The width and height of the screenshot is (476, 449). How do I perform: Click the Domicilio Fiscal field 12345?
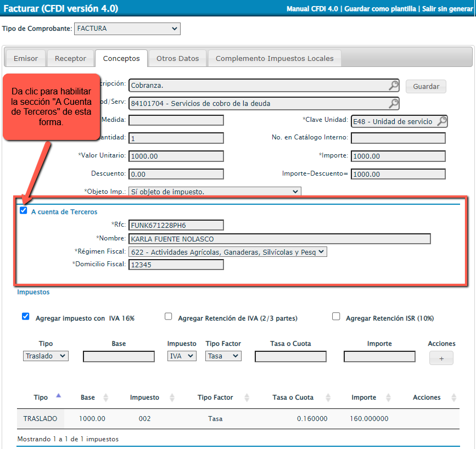pos(176,265)
